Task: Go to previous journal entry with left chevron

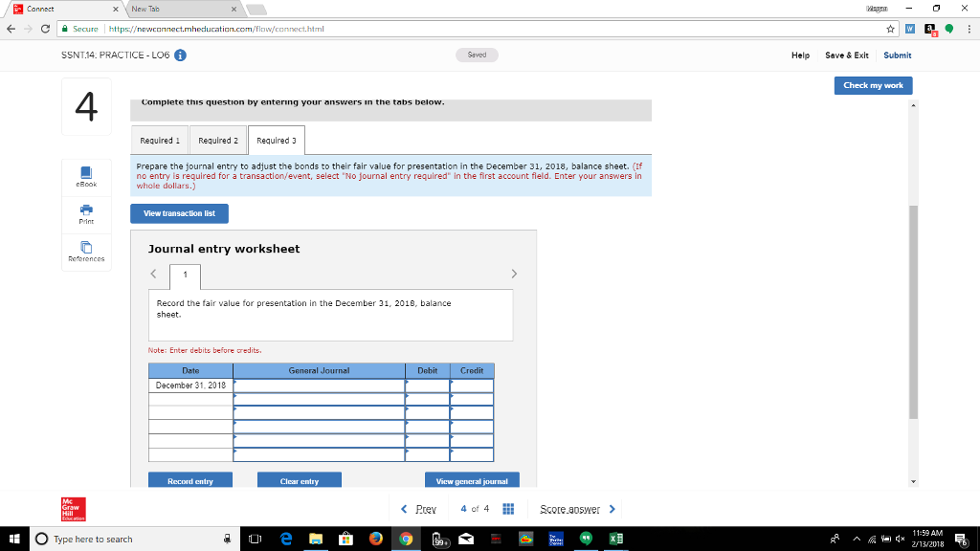Action: [154, 274]
